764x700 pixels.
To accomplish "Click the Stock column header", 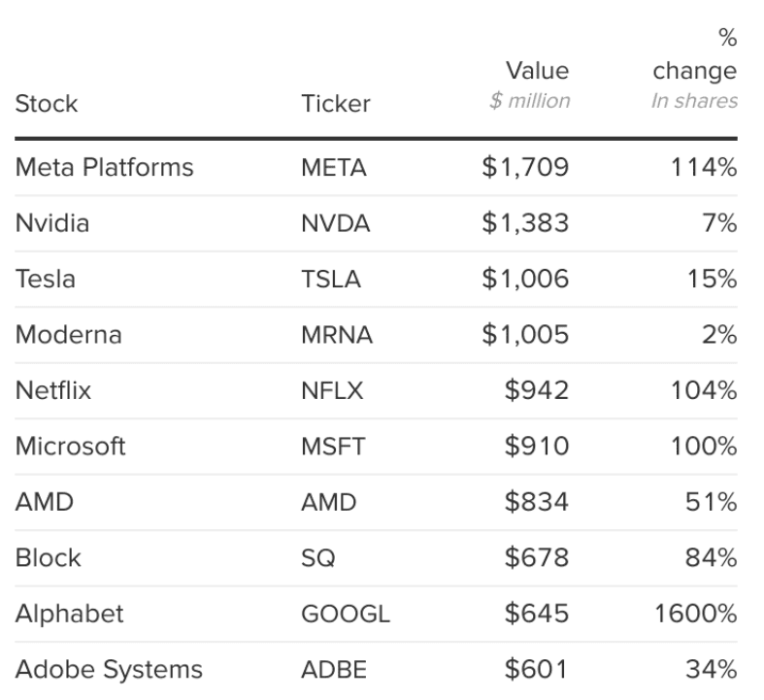I will tap(47, 103).
